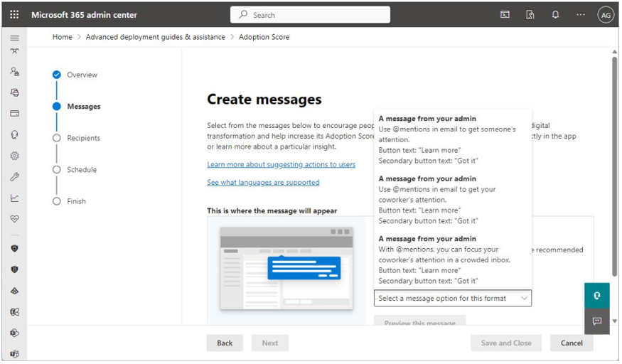This screenshot has height=364, width=622.
Task: Click the Cancel button
Action: (x=572, y=343)
